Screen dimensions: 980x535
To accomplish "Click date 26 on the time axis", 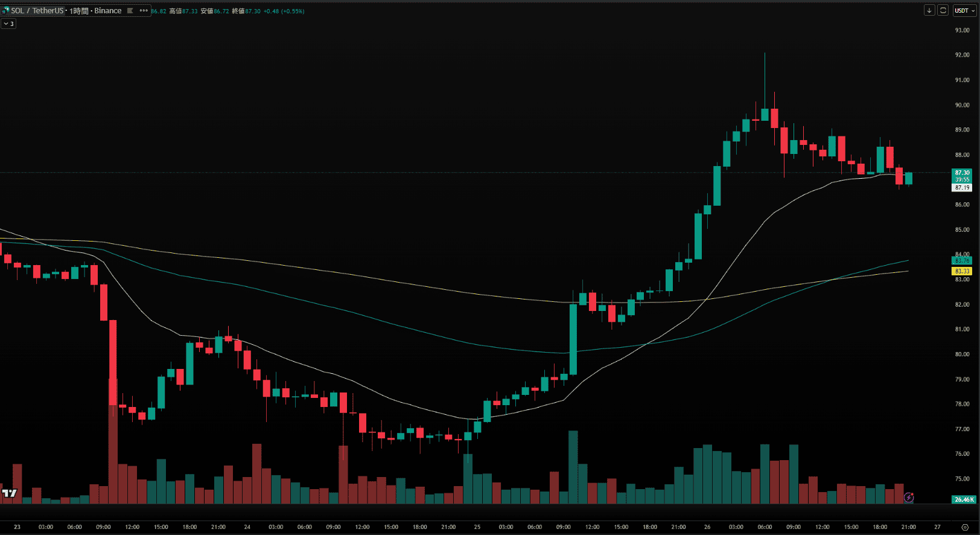I will [x=707, y=527].
